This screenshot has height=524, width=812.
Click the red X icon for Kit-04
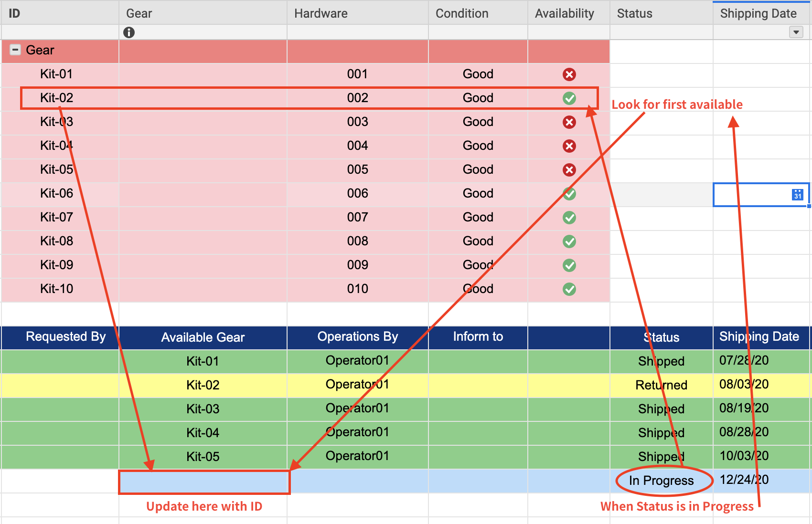(x=568, y=146)
